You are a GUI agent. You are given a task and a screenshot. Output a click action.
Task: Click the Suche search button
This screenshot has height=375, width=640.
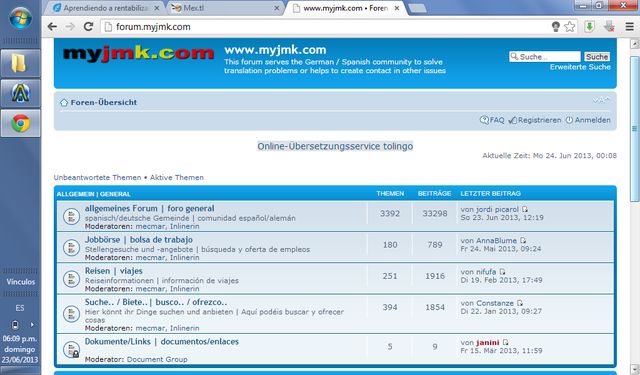tap(597, 57)
